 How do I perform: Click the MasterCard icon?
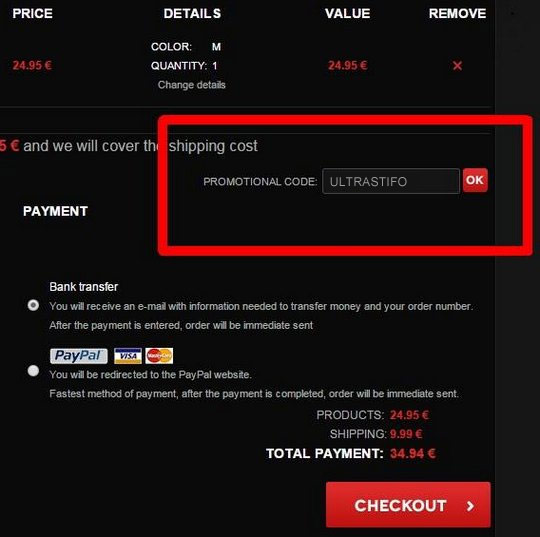tap(159, 356)
